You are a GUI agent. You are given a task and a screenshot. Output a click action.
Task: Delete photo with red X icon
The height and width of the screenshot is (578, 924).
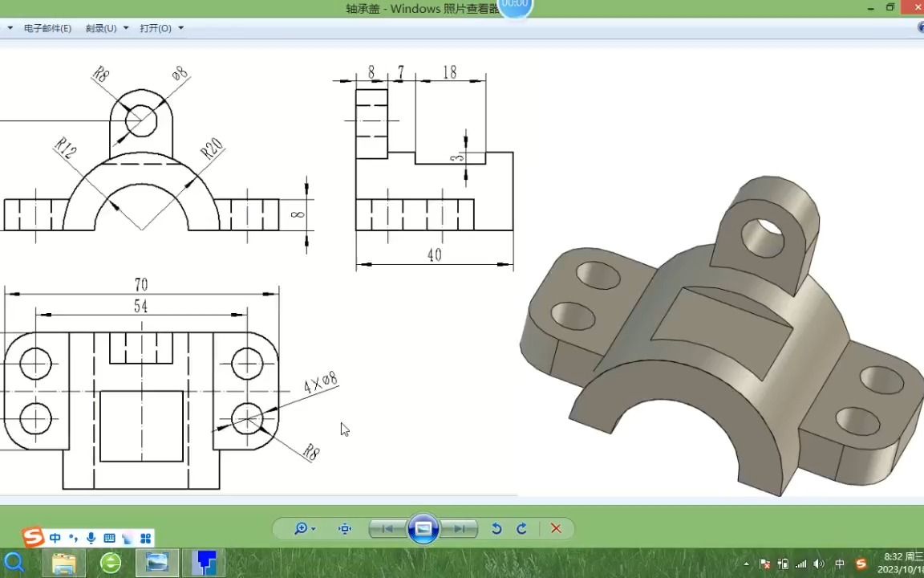(556, 528)
